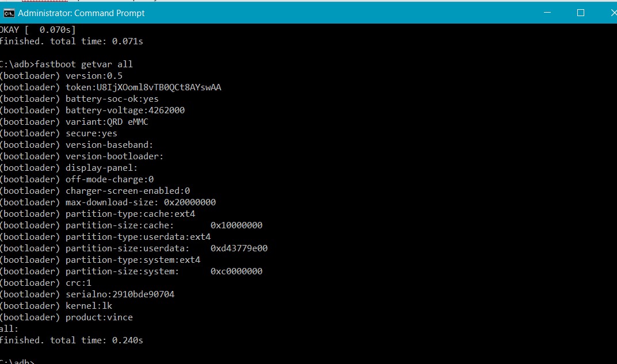Click the serialno:2910bde90704 line
This screenshot has height=364, width=617.
pyautogui.click(x=87, y=294)
